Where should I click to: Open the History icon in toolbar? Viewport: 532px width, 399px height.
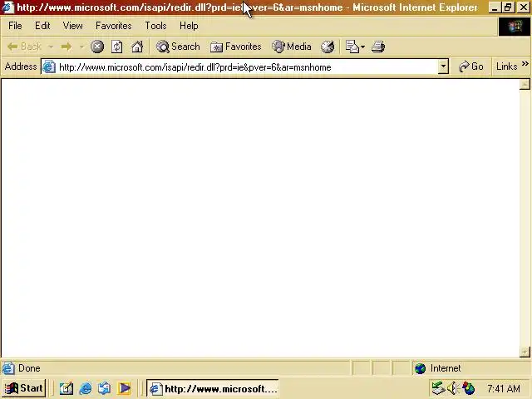click(328, 47)
